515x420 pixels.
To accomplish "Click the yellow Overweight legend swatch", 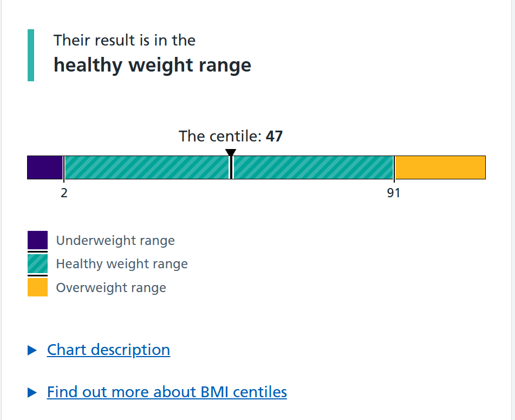I will (x=37, y=287).
